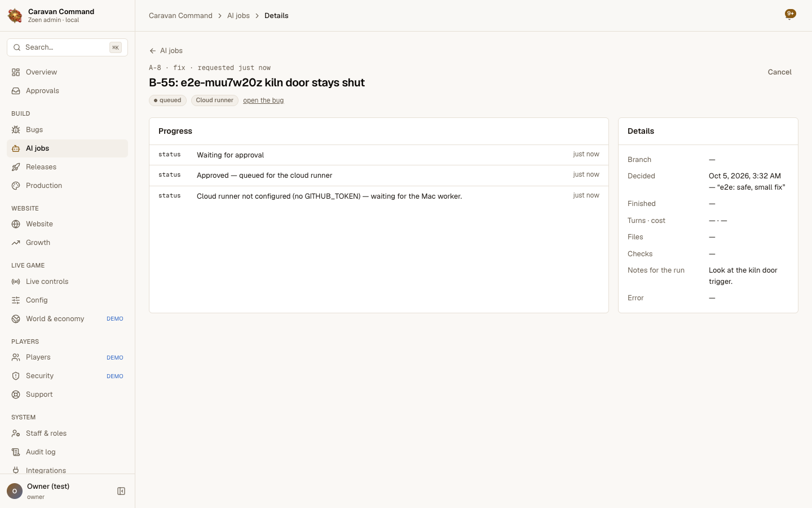Click the Config sliders icon
812x508 pixels.
16,300
